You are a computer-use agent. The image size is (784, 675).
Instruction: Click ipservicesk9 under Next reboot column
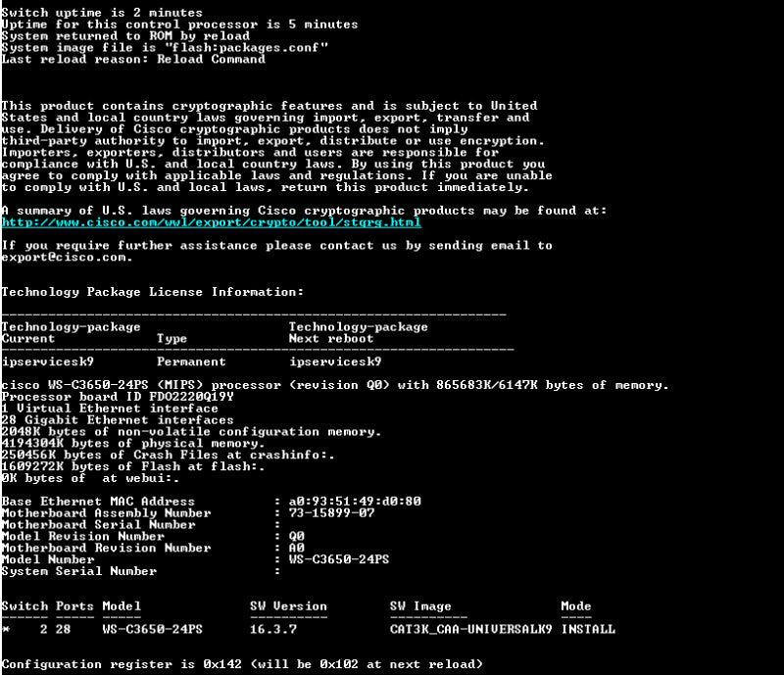335,362
